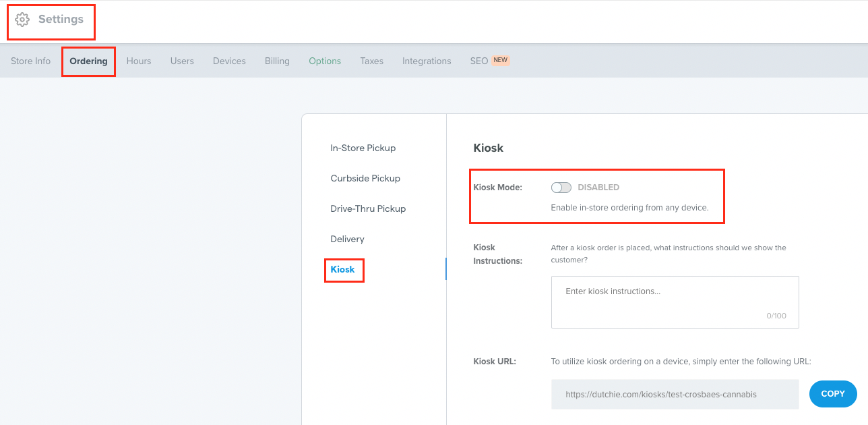868x425 pixels.
Task: Click the 'Enable in-store ordering from any device.' text
Action: click(629, 208)
